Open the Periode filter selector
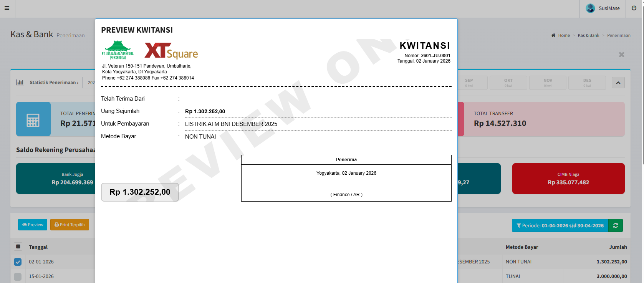The width and height of the screenshot is (644, 283). [x=560, y=225]
